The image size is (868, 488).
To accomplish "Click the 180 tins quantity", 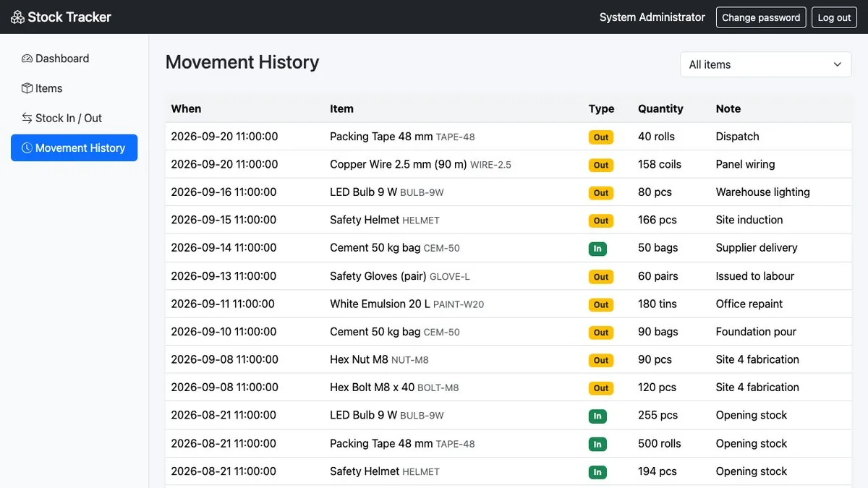I will pyautogui.click(x=658, y=304).
